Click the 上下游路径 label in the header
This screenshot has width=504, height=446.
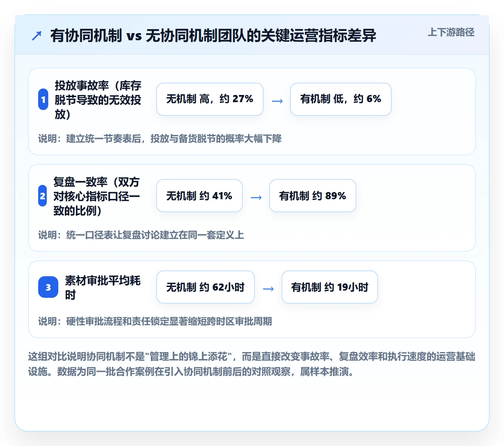coord(451,32)
